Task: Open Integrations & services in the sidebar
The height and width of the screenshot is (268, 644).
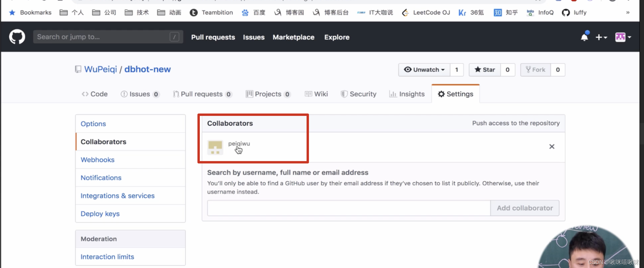Action: pyautogui.click(x=130, y=196)
